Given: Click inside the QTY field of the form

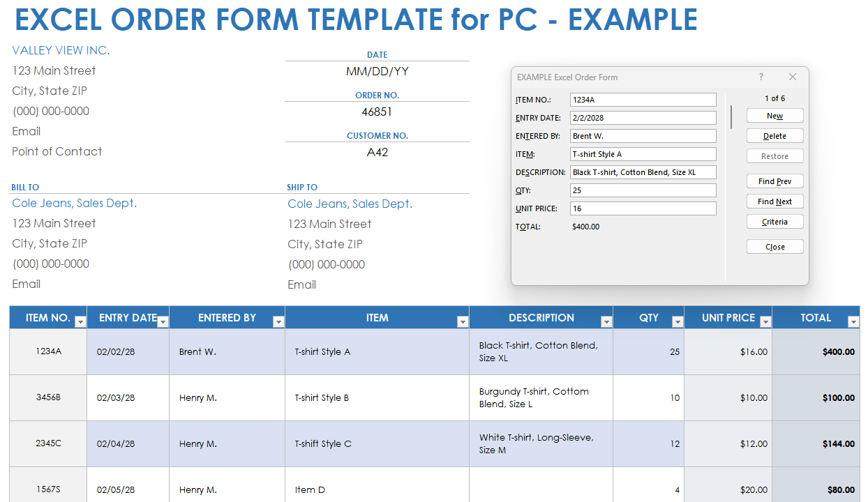Looking at the screenshot, I should [642, 190].
